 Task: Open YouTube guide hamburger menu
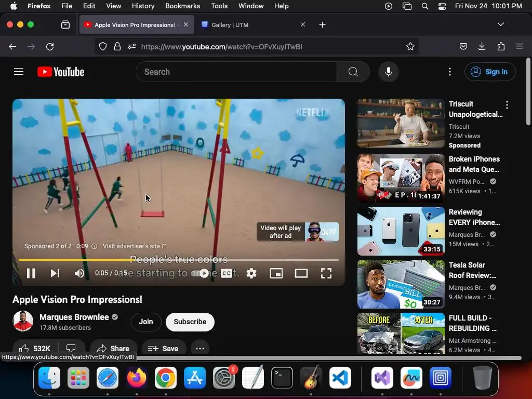click(19, 72)
